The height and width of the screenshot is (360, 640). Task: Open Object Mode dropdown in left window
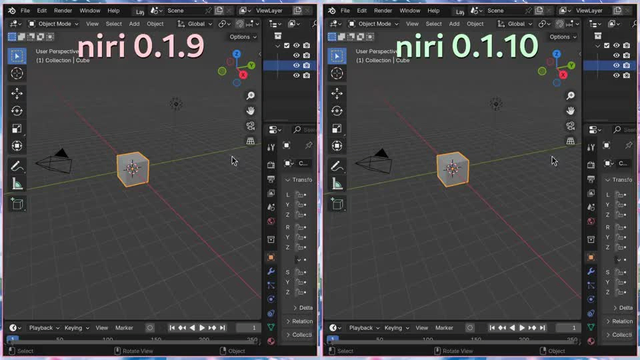53,24
